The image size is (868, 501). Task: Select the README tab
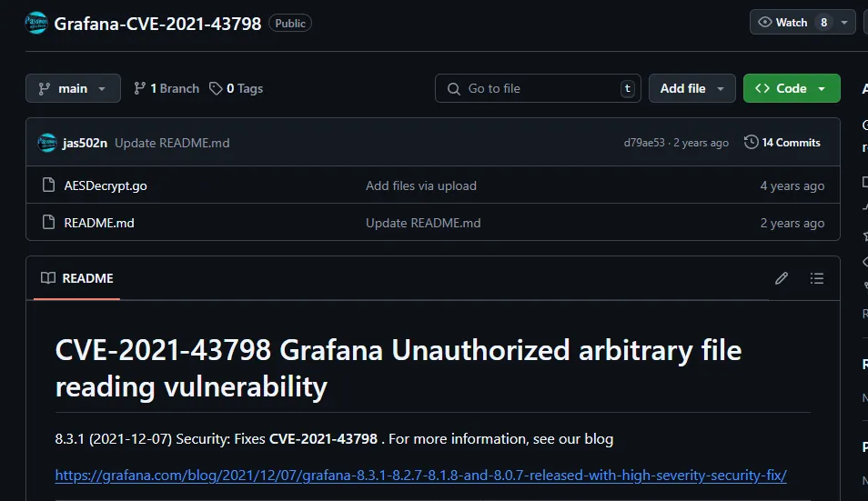pyautogui.click(x=77, y=278)
